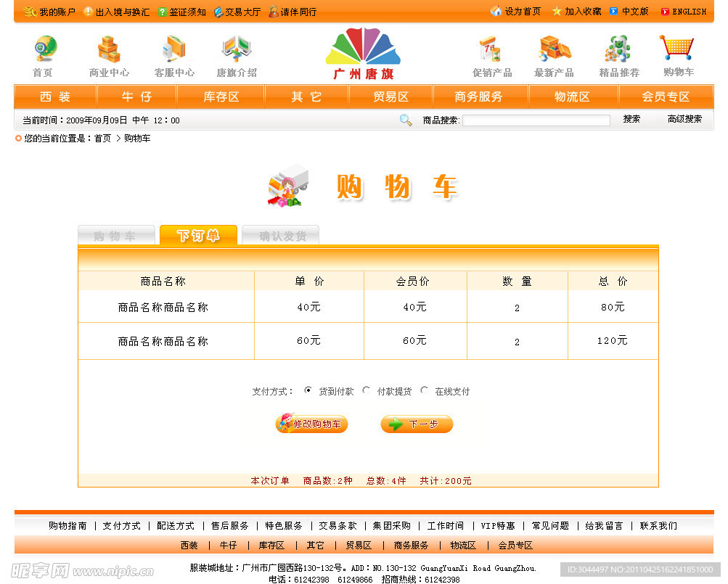
Task: Focus the 商品搜索 input field
Action: pos(536,120)
